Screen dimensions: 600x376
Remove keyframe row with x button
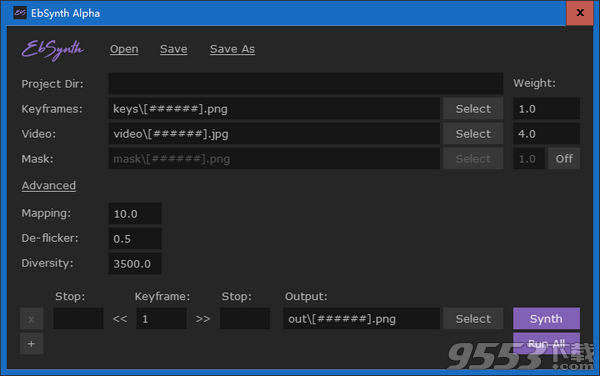point(31,319)
